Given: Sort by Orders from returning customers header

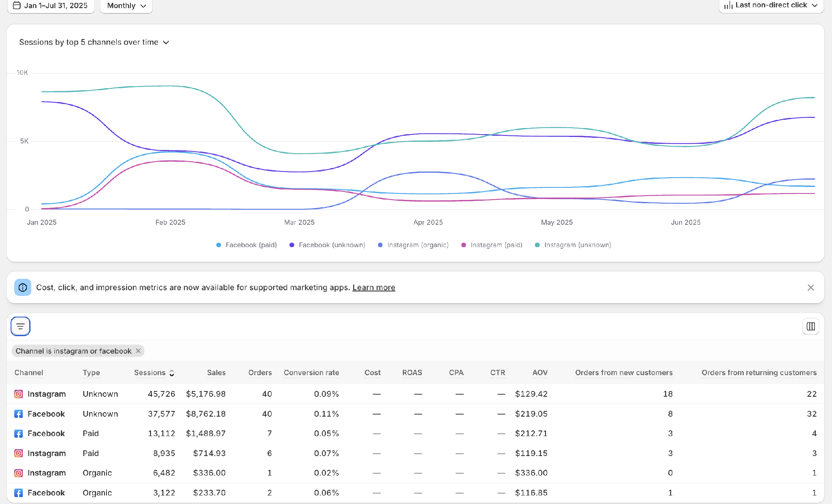Looking at the screenshot, I should [x=759, y=373].
